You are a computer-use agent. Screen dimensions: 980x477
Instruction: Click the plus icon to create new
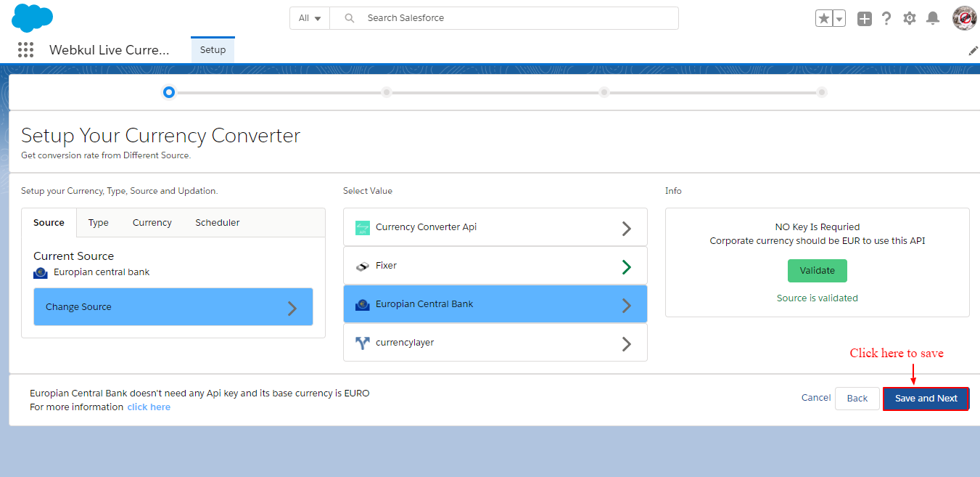(864, 18)
